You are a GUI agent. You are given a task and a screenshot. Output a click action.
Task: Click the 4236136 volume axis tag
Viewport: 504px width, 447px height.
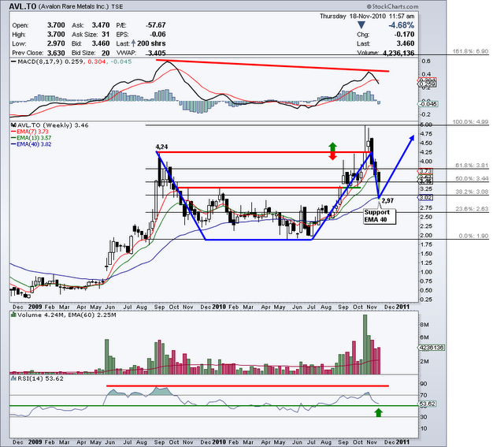click(x=432, y=348)
